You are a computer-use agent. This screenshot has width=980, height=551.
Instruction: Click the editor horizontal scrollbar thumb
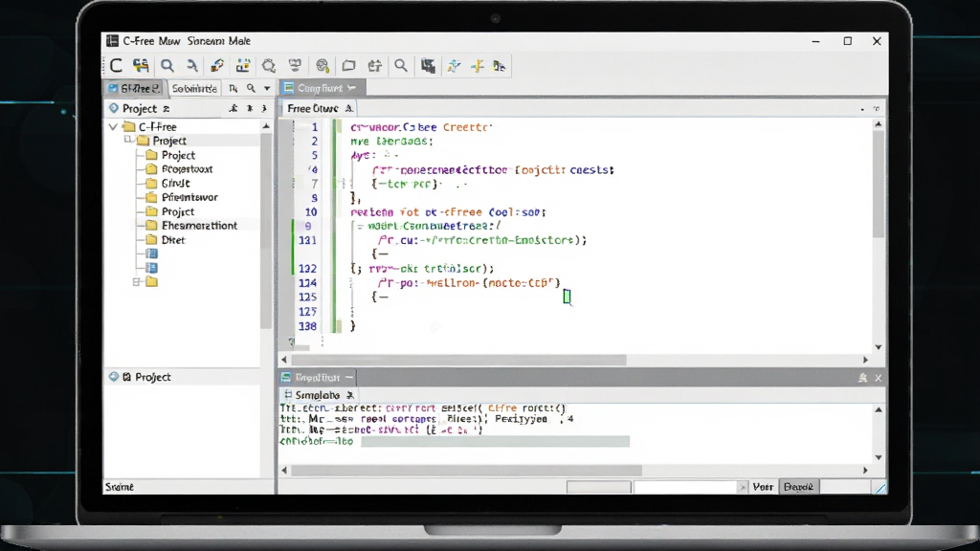[x=458, y=360]
